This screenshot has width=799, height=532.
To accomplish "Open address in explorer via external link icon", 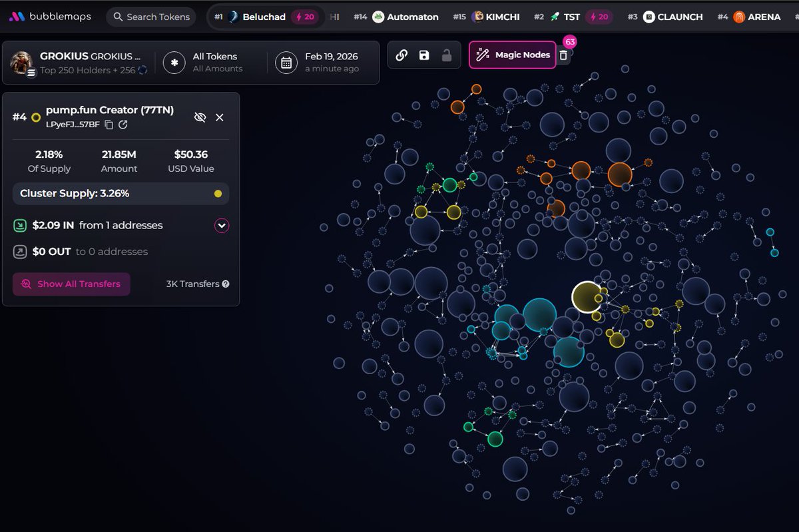I will point(123,125).
